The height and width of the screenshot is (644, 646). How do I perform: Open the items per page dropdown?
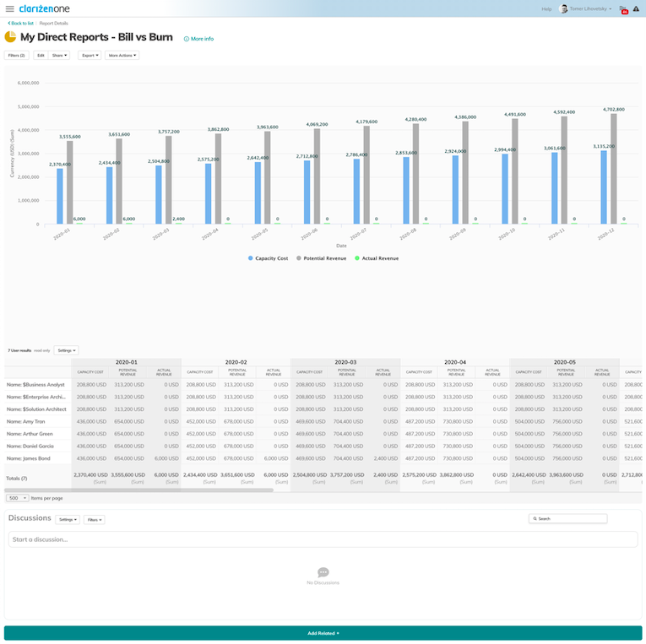17,498
